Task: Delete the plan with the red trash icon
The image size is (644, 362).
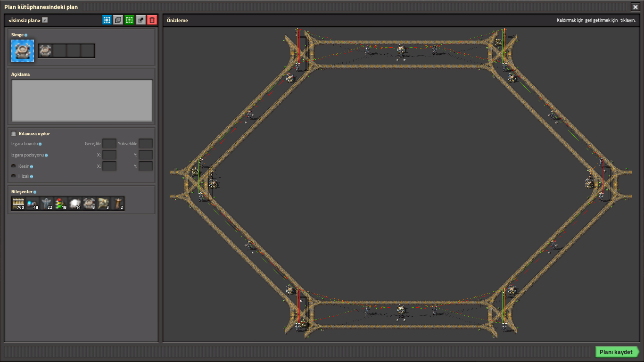Action: (152, 20)
